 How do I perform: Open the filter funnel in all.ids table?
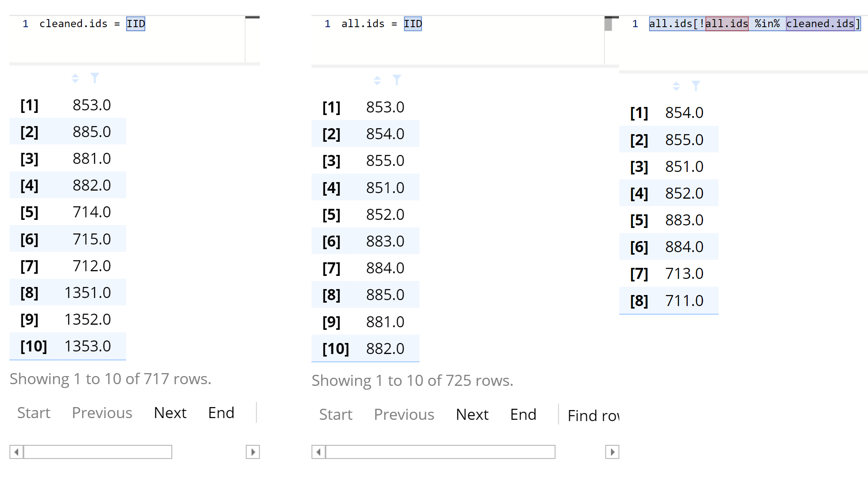coord(397,80)
